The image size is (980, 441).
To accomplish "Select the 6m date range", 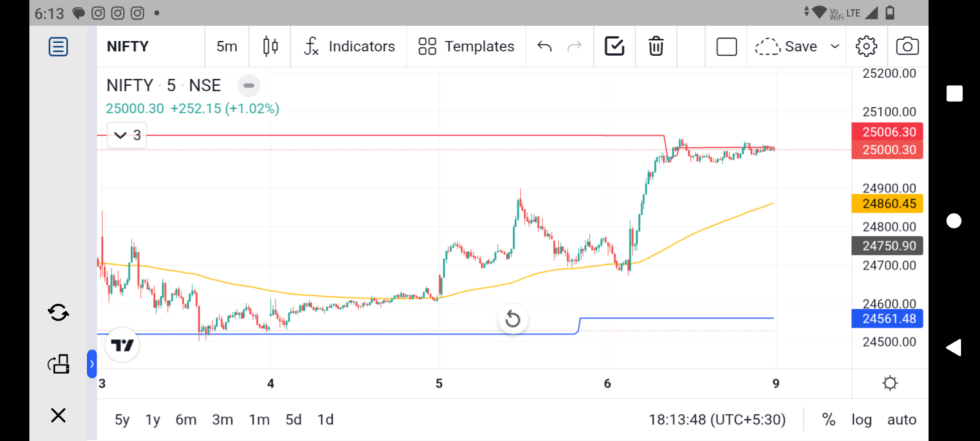I will (186, 420).
